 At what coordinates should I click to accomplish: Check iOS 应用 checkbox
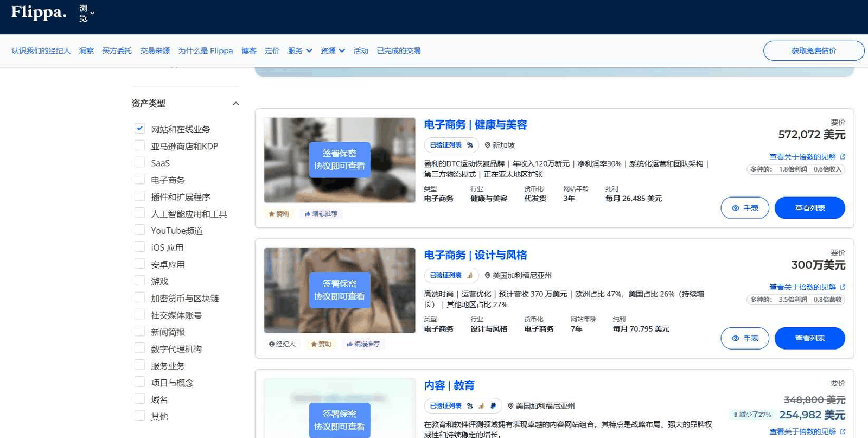click(139, 247)
